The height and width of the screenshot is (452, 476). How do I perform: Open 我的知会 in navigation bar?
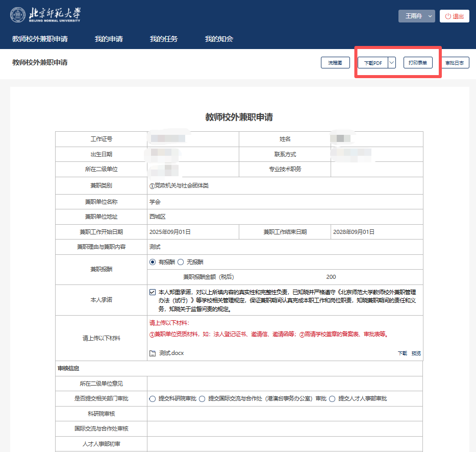click(219, 39)
